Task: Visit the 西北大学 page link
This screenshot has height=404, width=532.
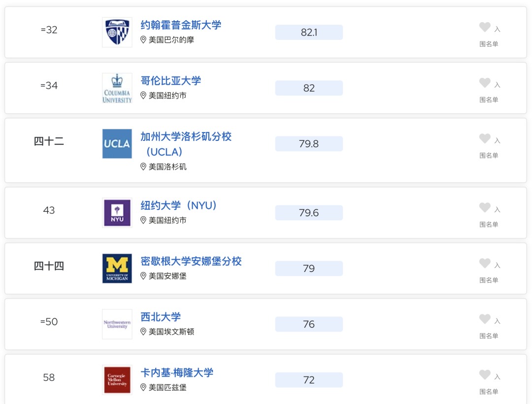Action: point(161,317)
